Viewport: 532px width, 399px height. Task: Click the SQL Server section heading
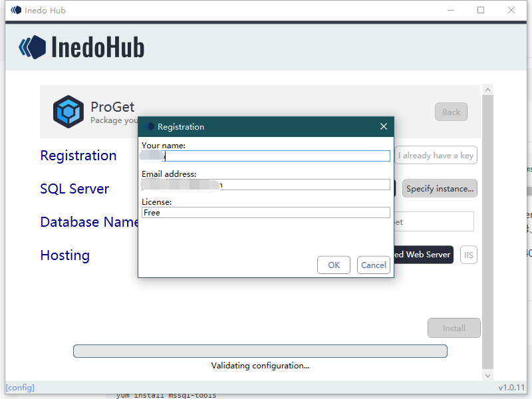click(74, 189)
